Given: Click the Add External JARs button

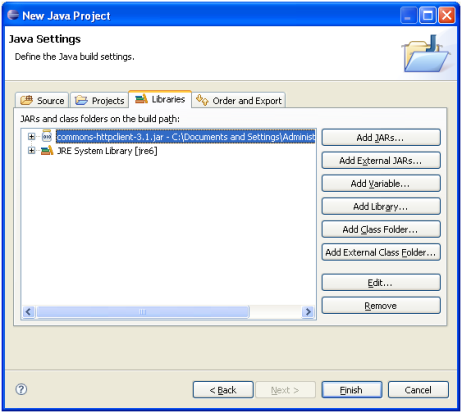Looking at the screenshot, I should click(x=381, y=161).
